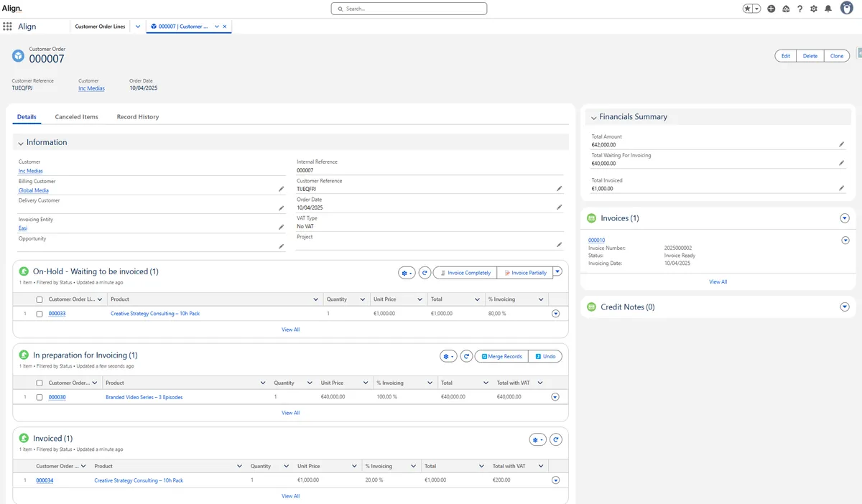This screenshot has width=862, height=504.
Task: Open row actions menu for 000030
Action: click(x=555, y=397)
